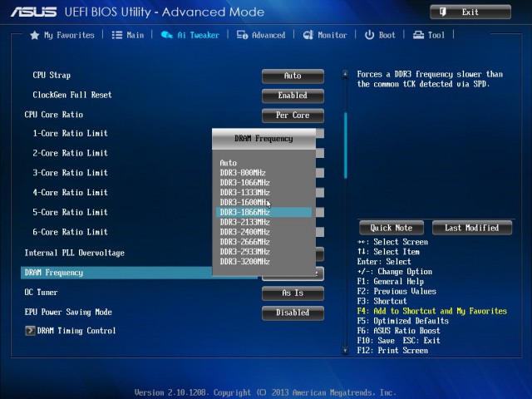Select DDR3-1333MHz frequency

[x=244, y=192]
